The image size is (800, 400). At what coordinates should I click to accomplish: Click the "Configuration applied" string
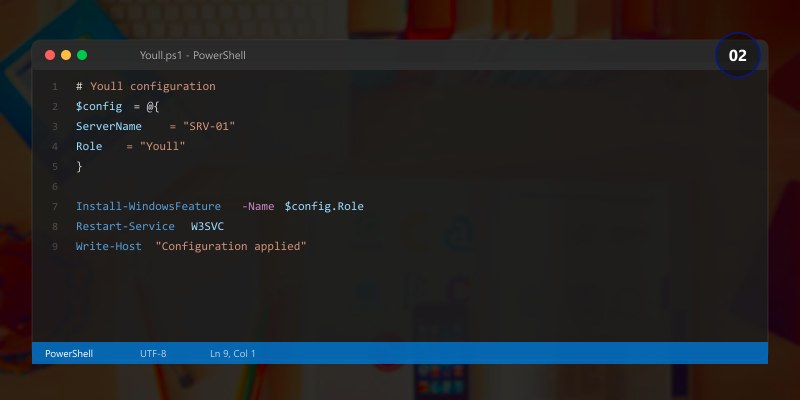pyautogui.click(x=231, y=246)
